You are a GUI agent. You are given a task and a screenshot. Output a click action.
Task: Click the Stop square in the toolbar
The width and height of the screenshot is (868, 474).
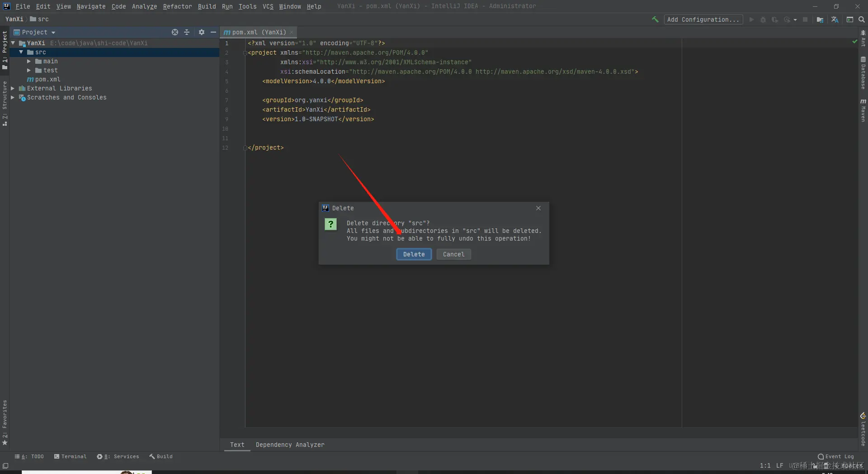[x=805, y=19]
